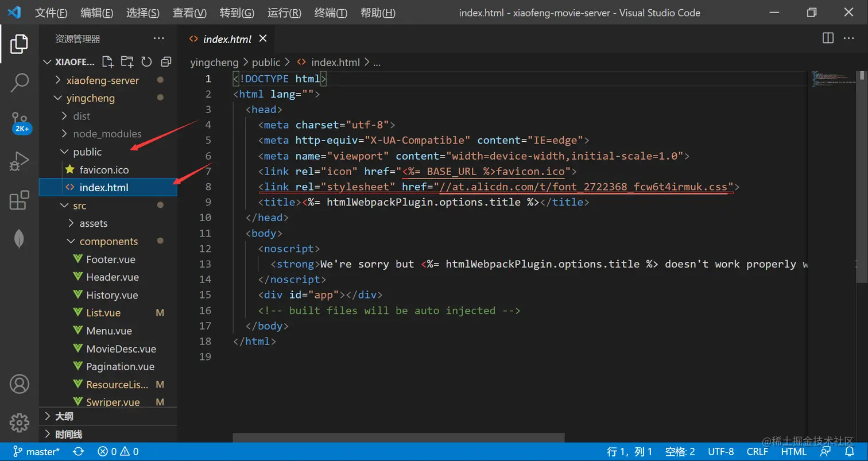Open the 转到(G) menu
Screen dimensions: 868x461
[237, 13]
